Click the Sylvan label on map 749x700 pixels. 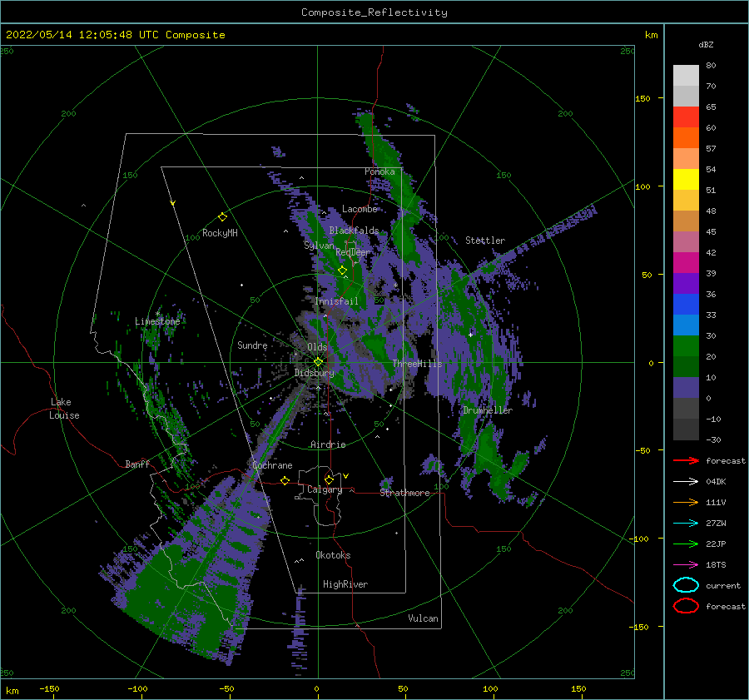319,246
